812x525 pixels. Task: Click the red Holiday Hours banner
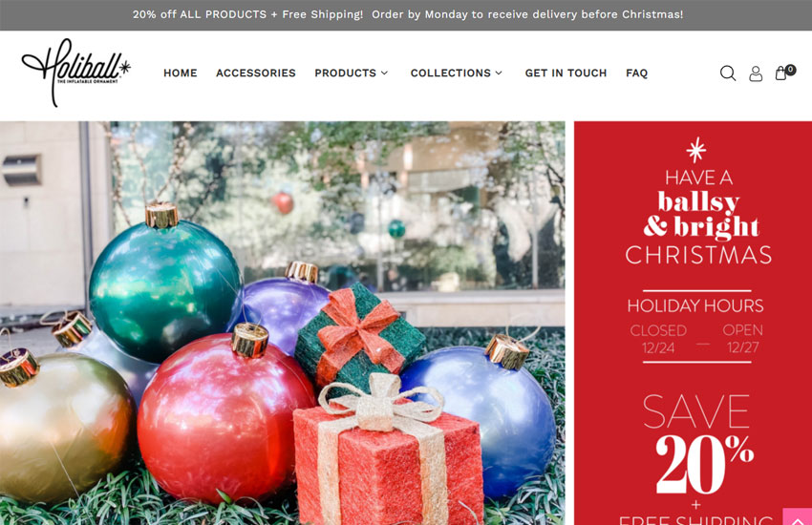693,324
